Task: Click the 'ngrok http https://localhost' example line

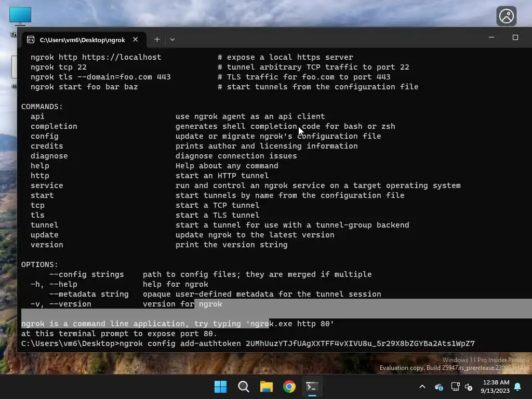Action: [x=96, y=57]
